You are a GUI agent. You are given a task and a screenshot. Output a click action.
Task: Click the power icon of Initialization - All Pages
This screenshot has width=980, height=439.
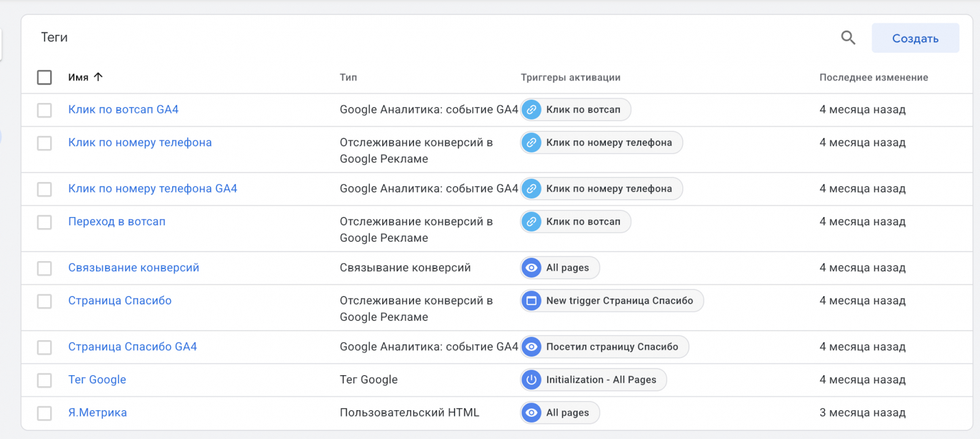tap(532, 380)
